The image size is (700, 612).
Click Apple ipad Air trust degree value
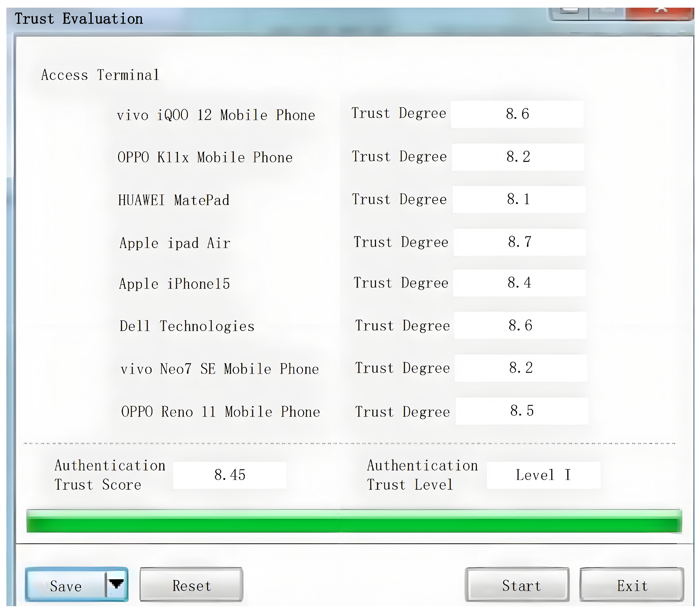tap(519, 242)
